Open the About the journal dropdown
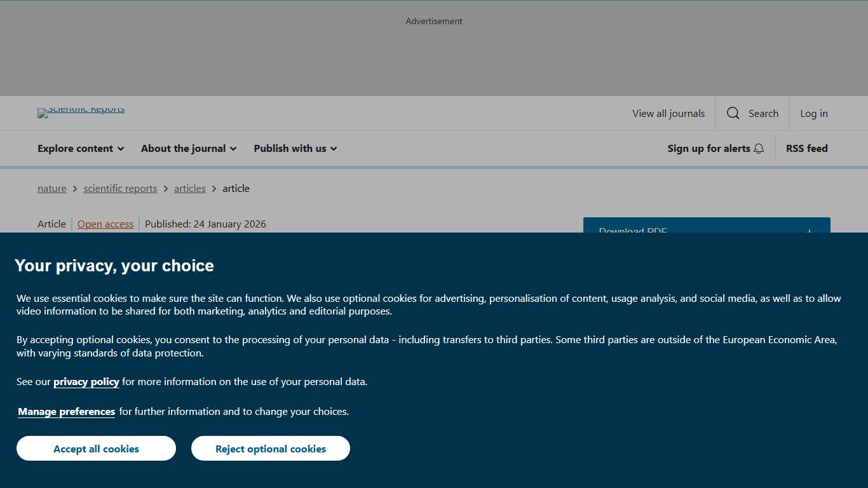 click(189, 148)
